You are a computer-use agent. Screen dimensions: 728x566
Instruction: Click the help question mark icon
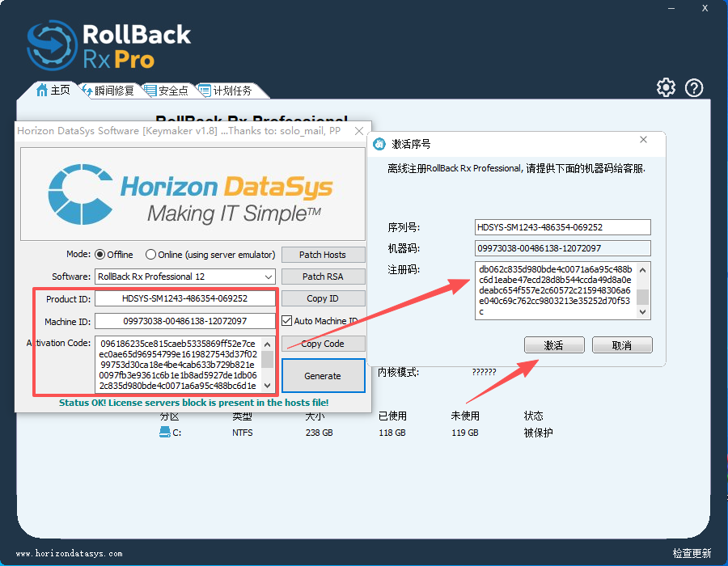tap(694, 87)
